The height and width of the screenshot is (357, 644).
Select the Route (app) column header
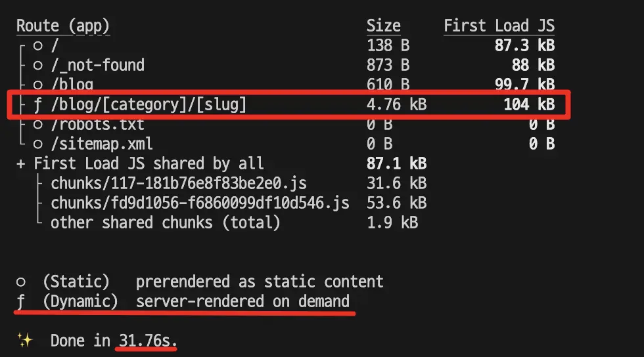pyautogui.click(x=63, y=26)
